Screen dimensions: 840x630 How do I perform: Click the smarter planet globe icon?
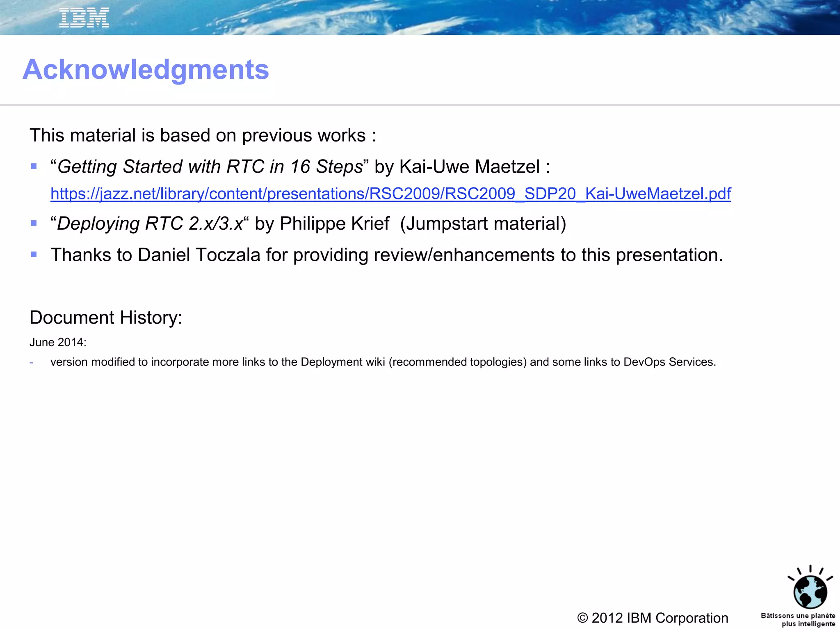(x=810, y=592)
